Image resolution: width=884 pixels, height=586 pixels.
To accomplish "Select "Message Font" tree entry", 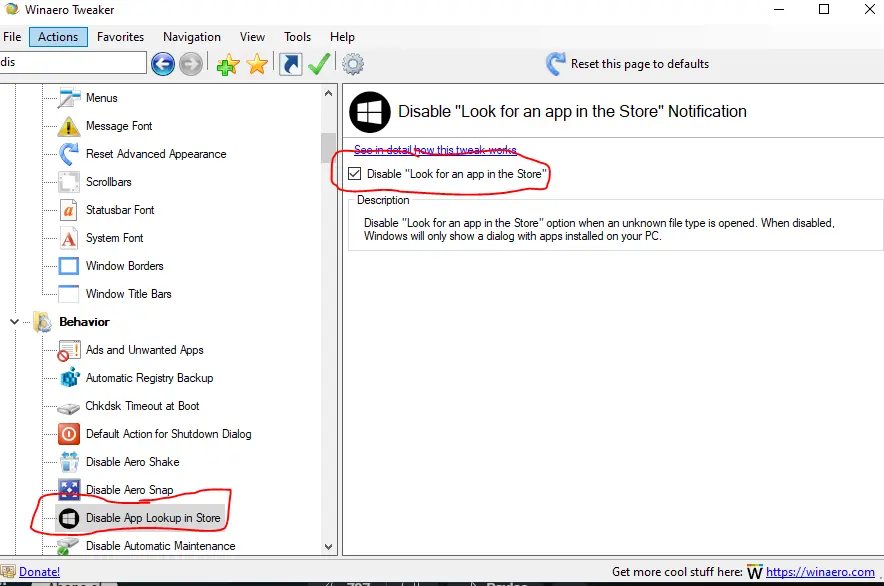I will coord(119,126).
